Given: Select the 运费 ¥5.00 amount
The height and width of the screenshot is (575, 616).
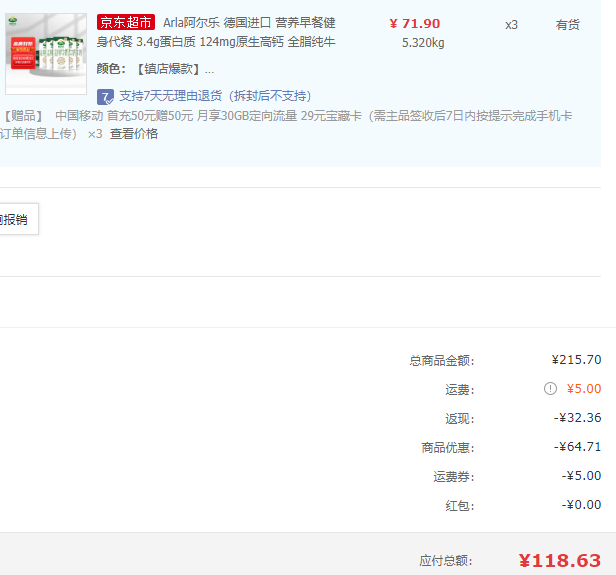Looking at the screenshot, I should pos(584,389).
